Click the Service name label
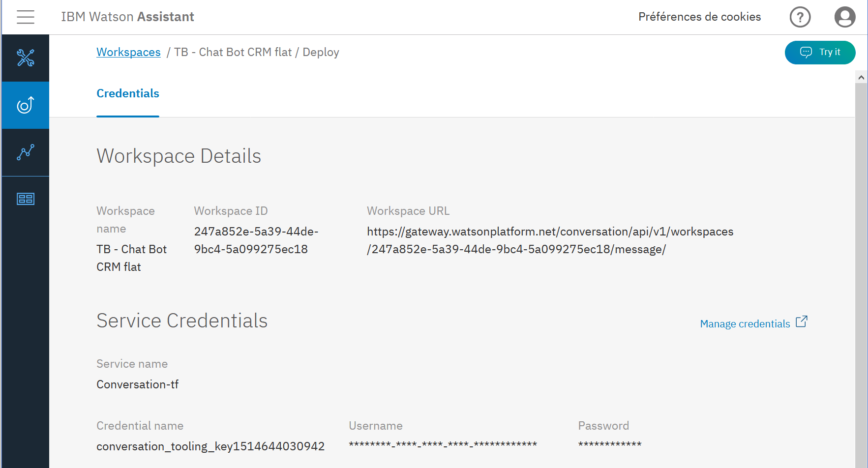 (x=132, y=364)
